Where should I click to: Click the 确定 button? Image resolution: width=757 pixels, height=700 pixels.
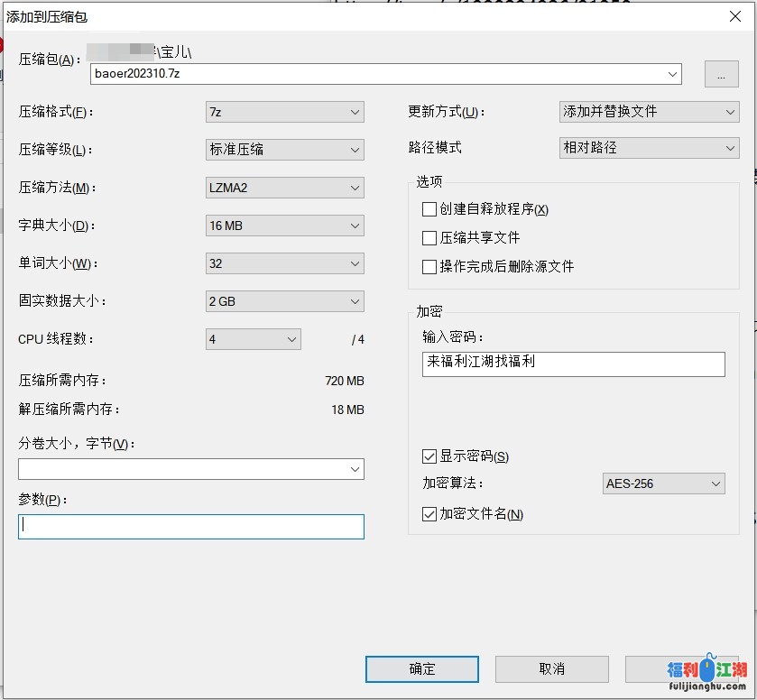(421, 669)
